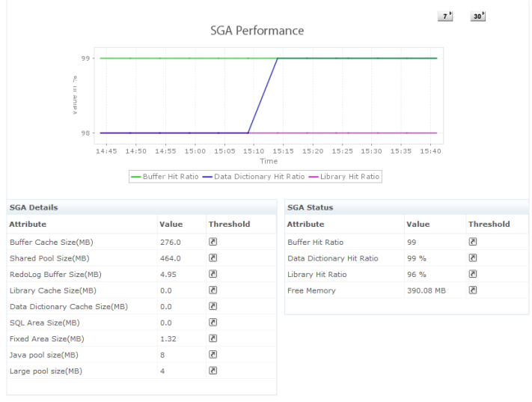Configure threshold for Fixed Area Size
Image resolution: width=532 pixels, height=402 pixels.
213,338
